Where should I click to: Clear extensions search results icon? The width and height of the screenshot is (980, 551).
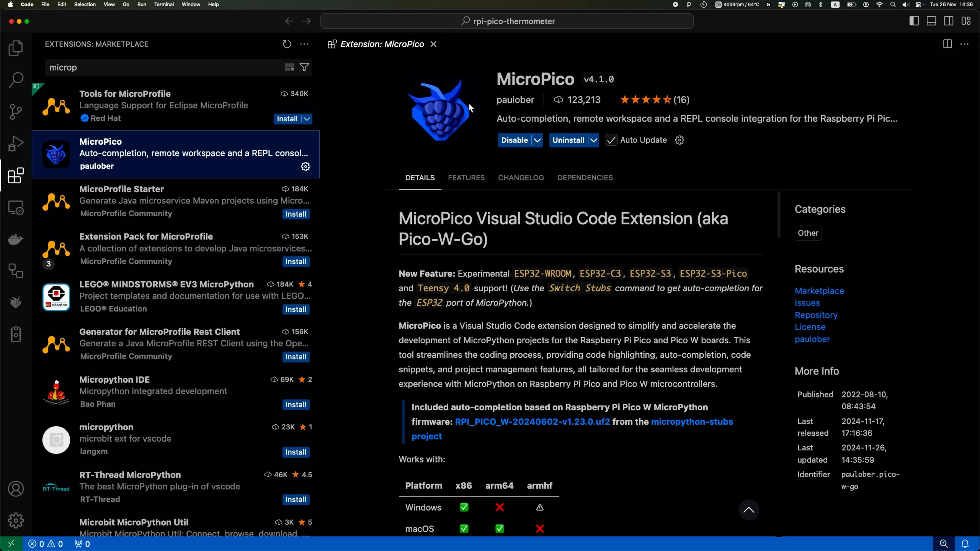tap(289, 67)
